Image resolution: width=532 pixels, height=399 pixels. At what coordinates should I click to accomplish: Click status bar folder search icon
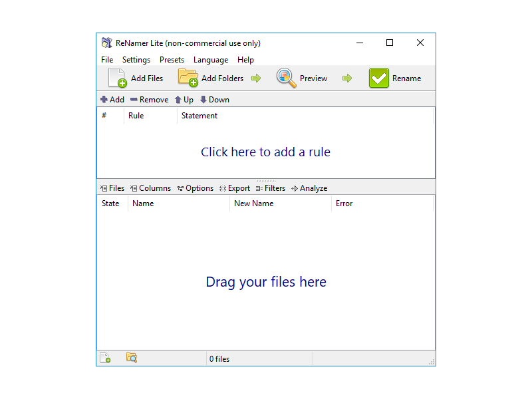click(131, 358)
